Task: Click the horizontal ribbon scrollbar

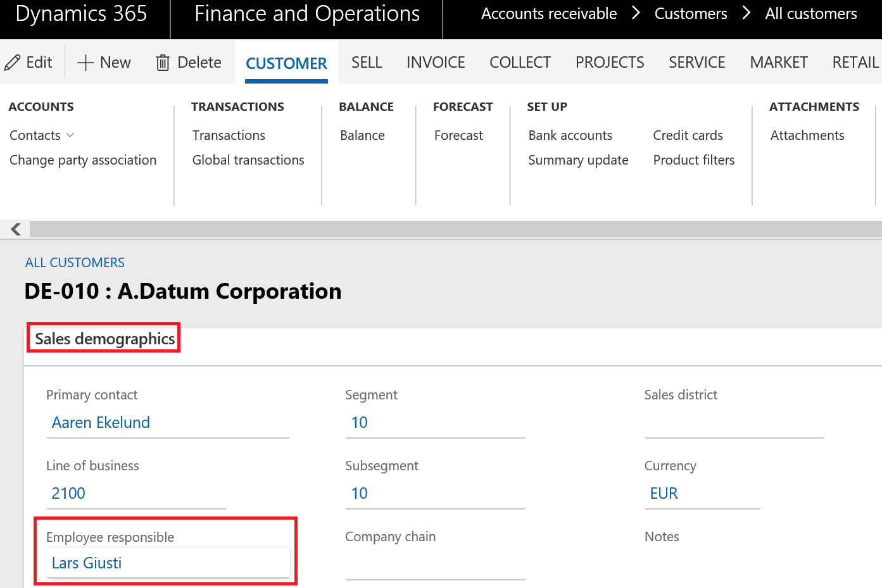Action: pyautogui.click(x=456, y=229)
